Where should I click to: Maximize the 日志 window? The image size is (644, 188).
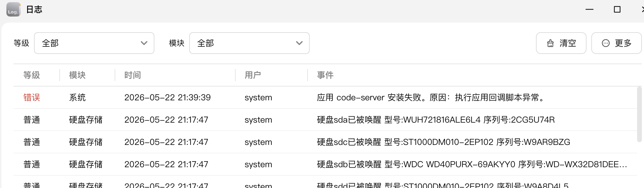tap(617, 9)
